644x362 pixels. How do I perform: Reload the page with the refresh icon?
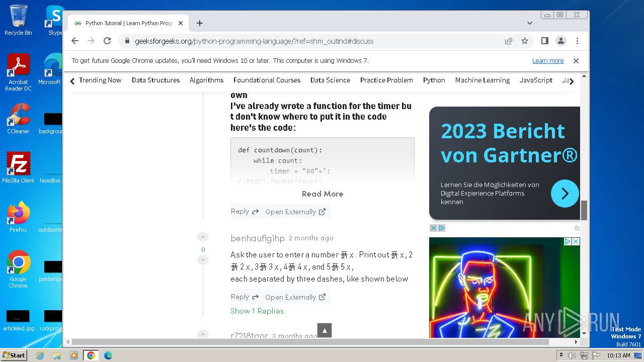click(107, 41)
